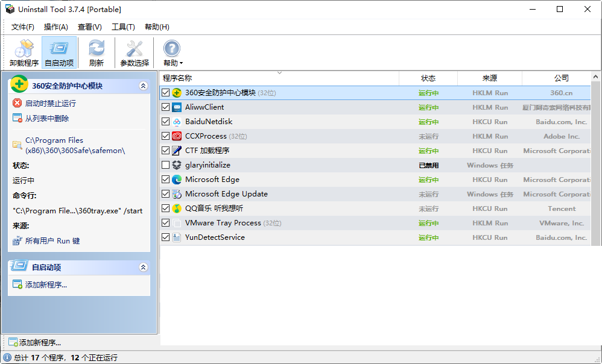Uncheck the BaiduNetdisk startup checkbox
602x364 pixels.
165,122
